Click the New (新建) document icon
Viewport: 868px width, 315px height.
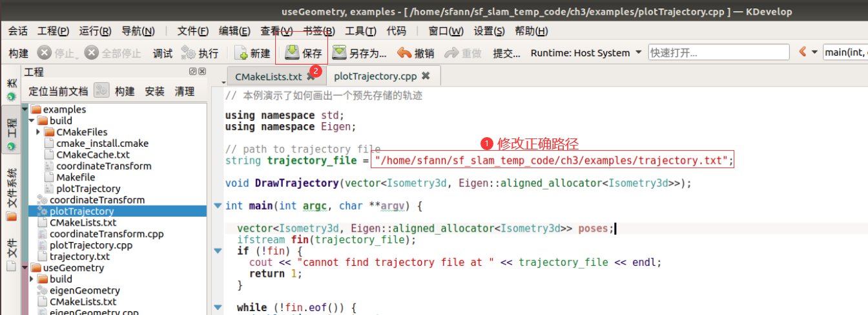pos(240,53)
